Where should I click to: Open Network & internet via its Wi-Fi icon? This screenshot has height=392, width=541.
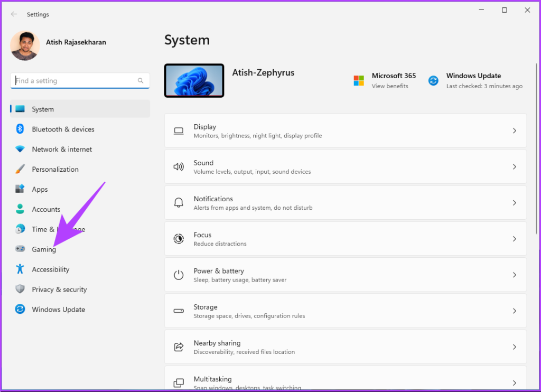point(20,149)
